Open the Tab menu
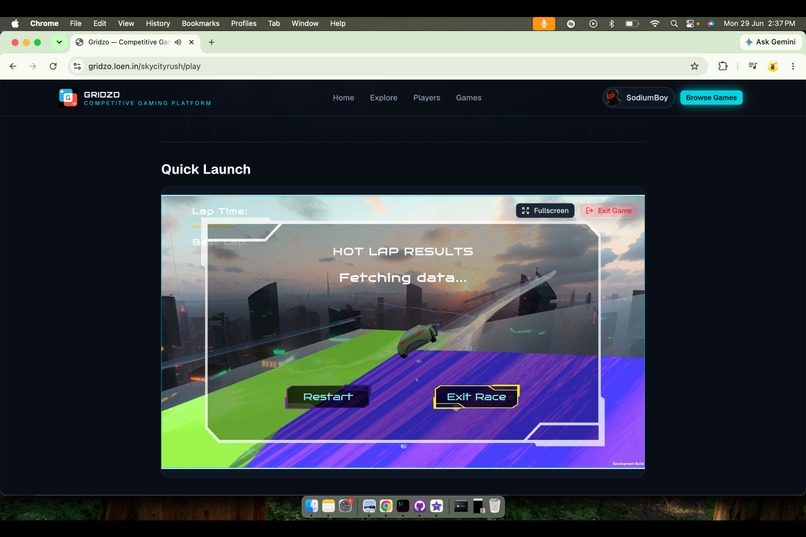 coord(274,23)
